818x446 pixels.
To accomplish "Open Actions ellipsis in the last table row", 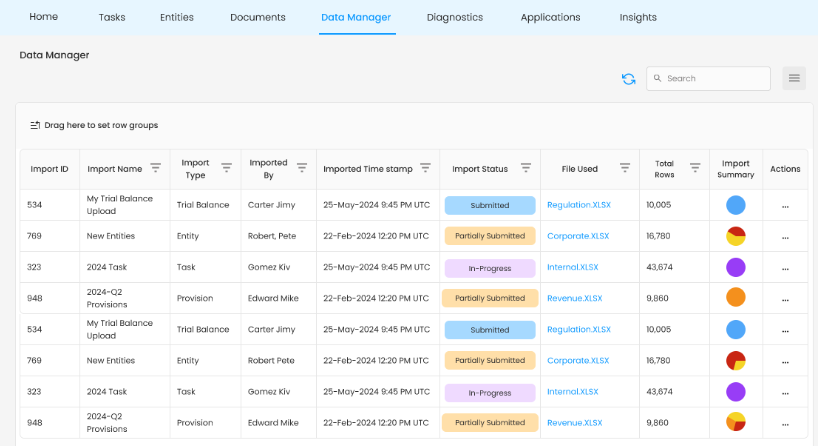I will pos(785,425).
